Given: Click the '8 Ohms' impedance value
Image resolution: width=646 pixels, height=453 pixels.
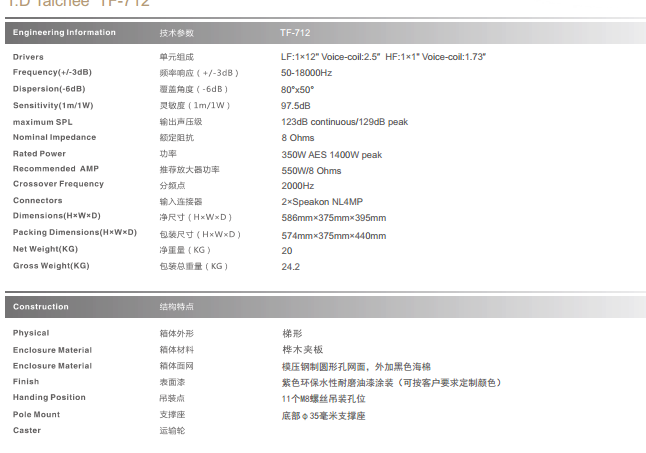Looking at the screenshot, I should pos(298,138).
